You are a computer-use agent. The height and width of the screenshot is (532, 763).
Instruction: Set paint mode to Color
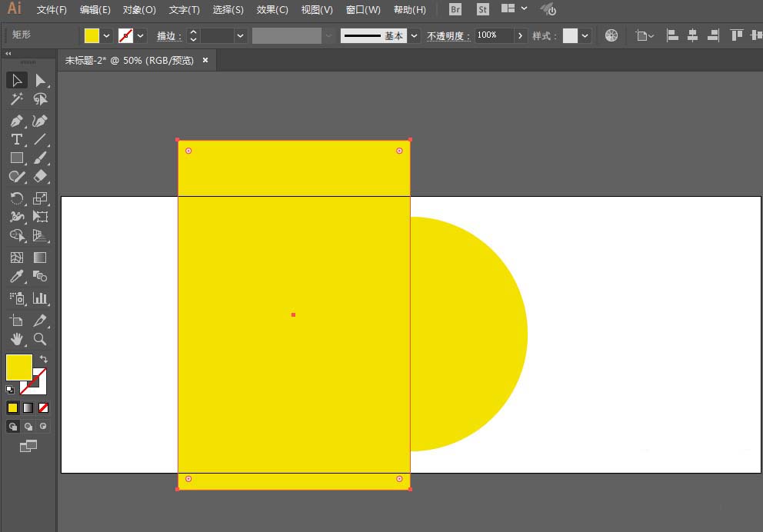[12, 408]
